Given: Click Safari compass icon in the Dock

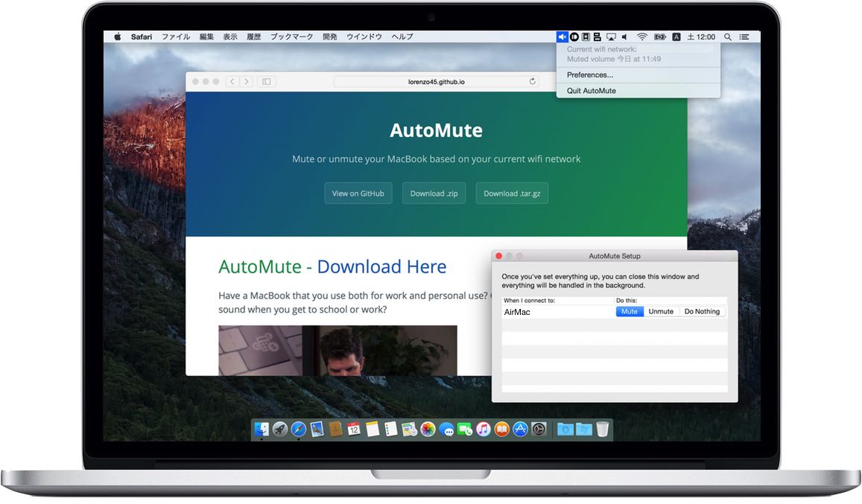Looking at the screenshot, I should click(299, 430).
